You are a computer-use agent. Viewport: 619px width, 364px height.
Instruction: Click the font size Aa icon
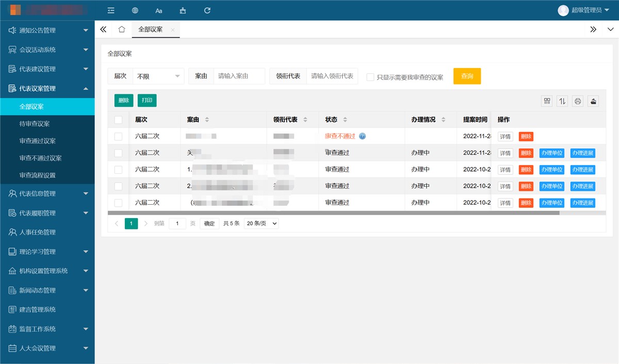click(x=158, y=10)
